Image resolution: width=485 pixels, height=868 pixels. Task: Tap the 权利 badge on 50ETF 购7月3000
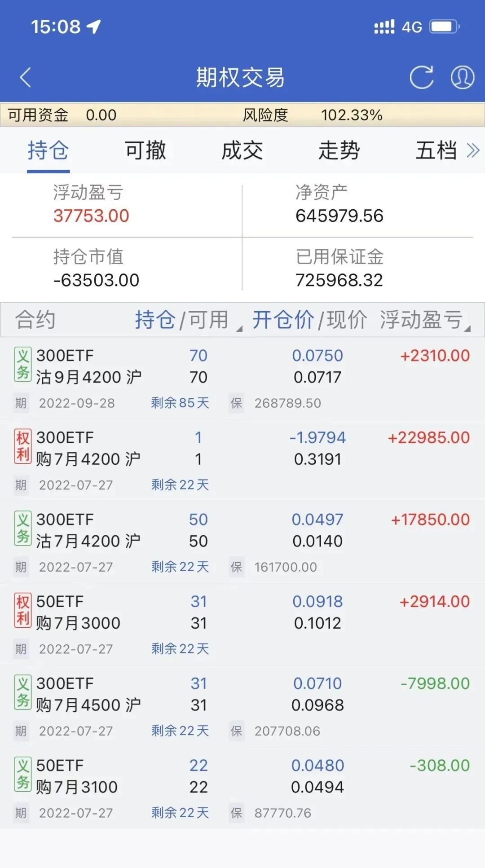point(22,610)
